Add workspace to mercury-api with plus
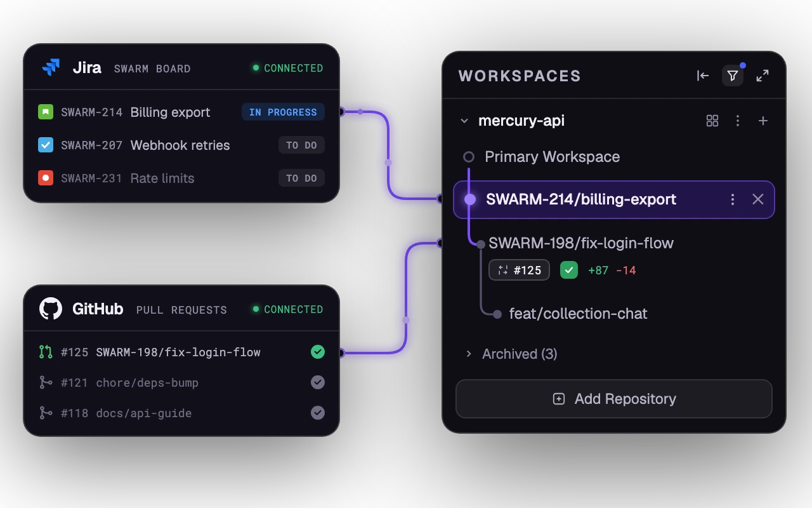Image resolution: width=812 pixels, height=508 pixels. coord(763,121)
